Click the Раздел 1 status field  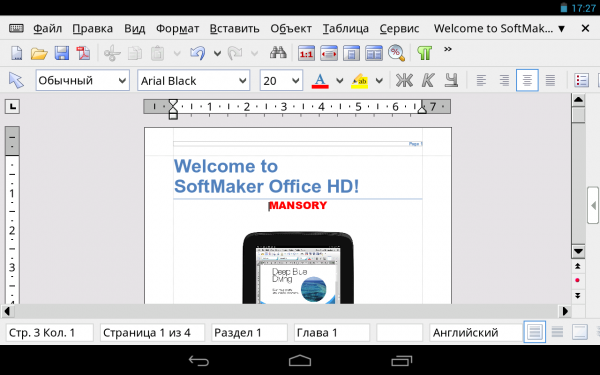pos(249,333)
